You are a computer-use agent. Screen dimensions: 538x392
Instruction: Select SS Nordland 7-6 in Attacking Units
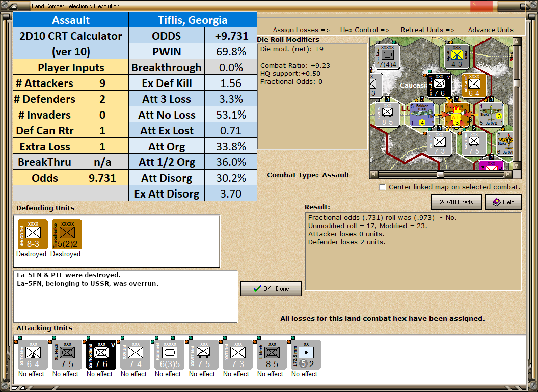click(x=101, y=355)
